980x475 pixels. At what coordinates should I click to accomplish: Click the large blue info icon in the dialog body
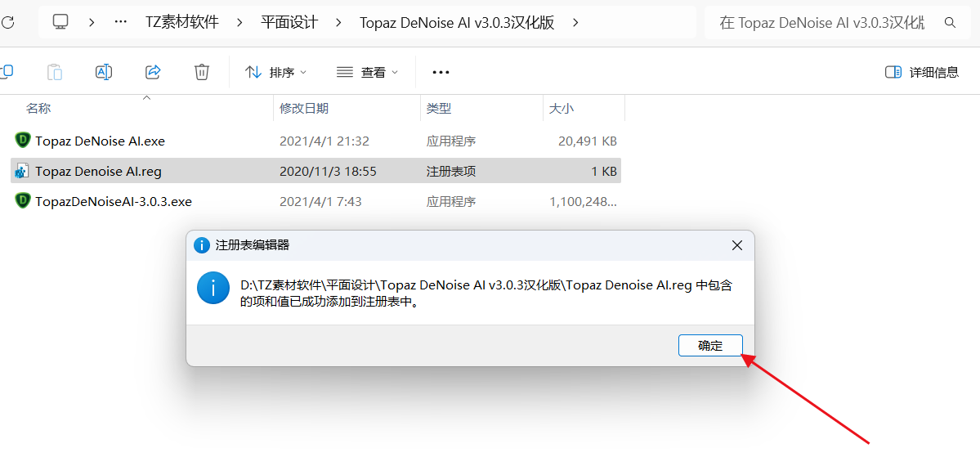coord(214,288)
